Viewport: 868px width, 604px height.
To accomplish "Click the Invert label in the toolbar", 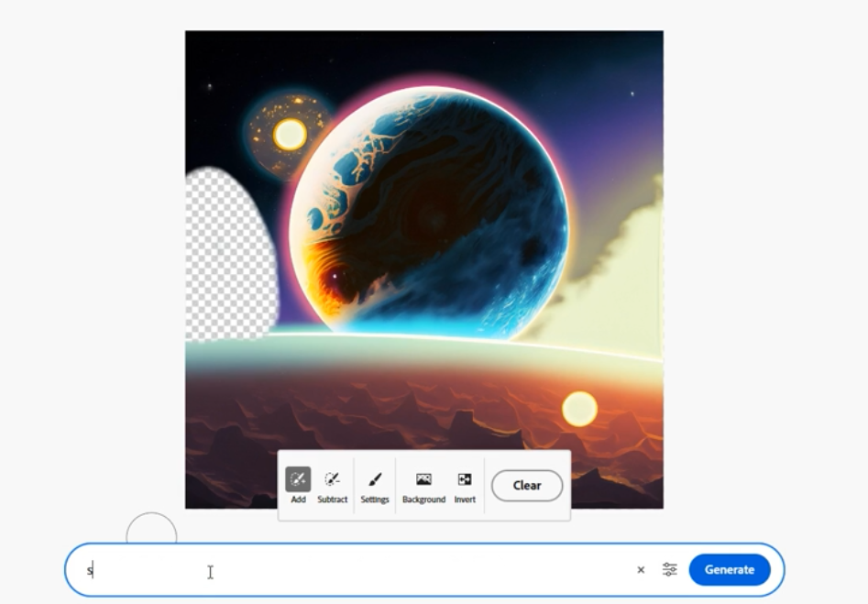I will click(x=465, y=500).
